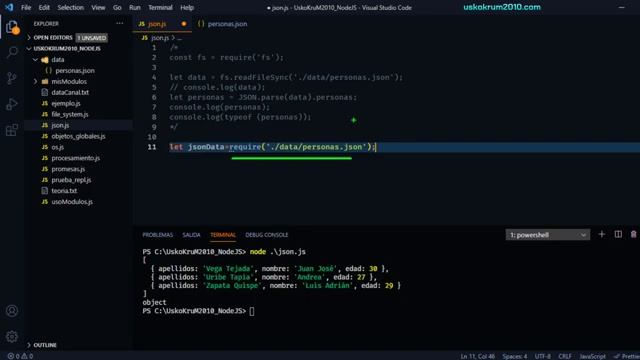Open the Terminal menu
This screenshot has height=360, width=640.
(x=160, y=7)
